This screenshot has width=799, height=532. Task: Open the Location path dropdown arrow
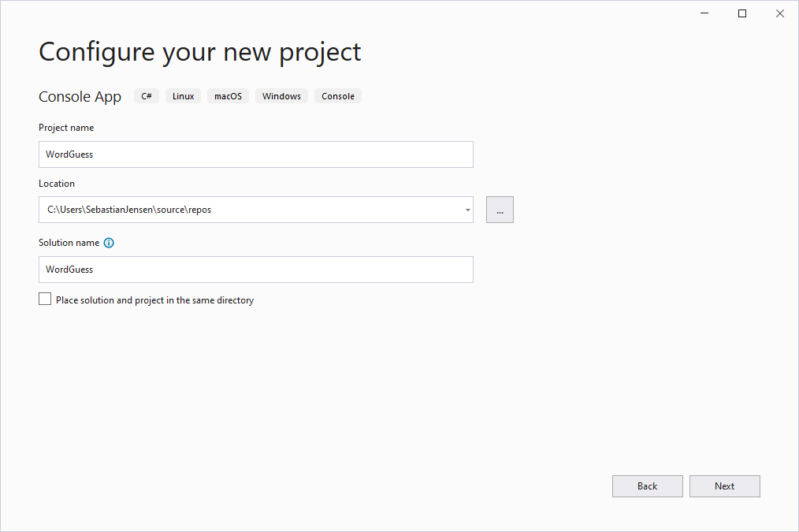tap(467, 210)
